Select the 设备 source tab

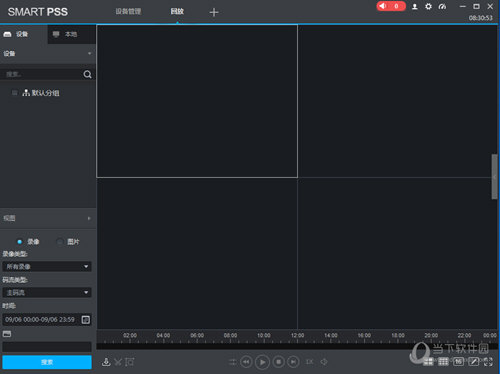point(24,34)
